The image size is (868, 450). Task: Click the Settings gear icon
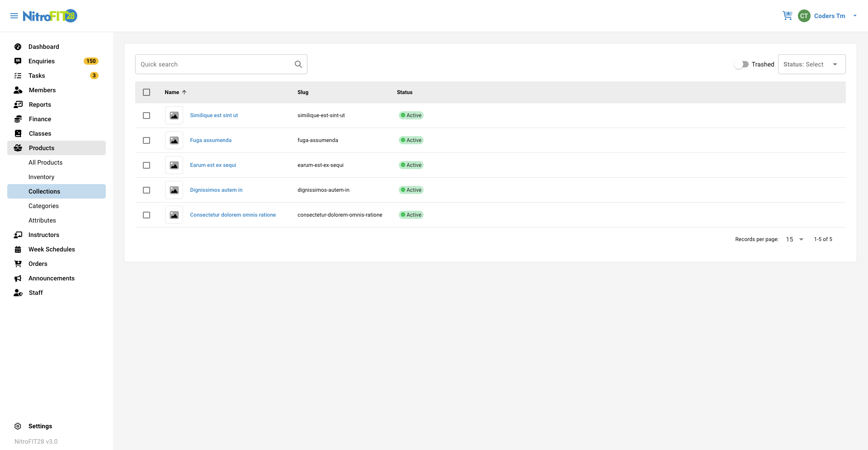(18, 426)
